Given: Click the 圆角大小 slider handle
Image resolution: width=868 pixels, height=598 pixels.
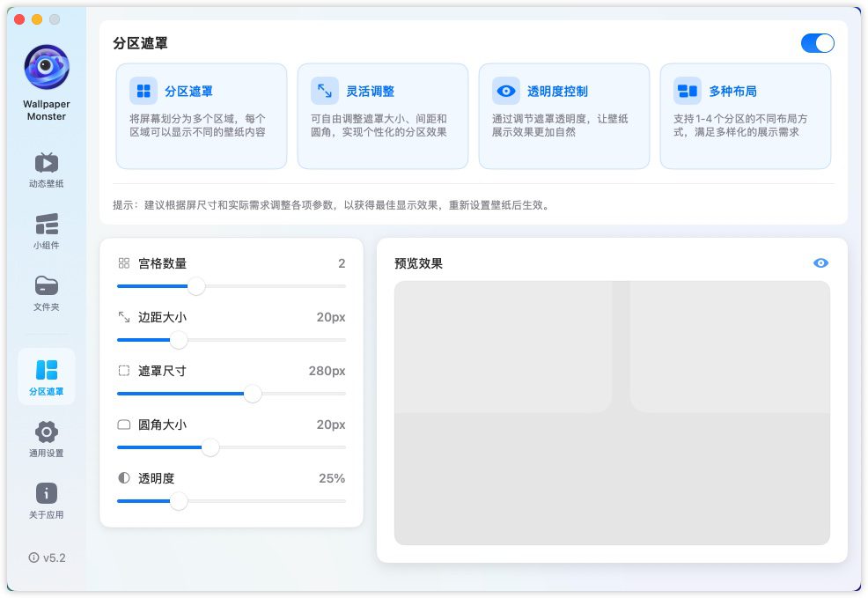Looking at the screenshot, I should click(210, 447).
